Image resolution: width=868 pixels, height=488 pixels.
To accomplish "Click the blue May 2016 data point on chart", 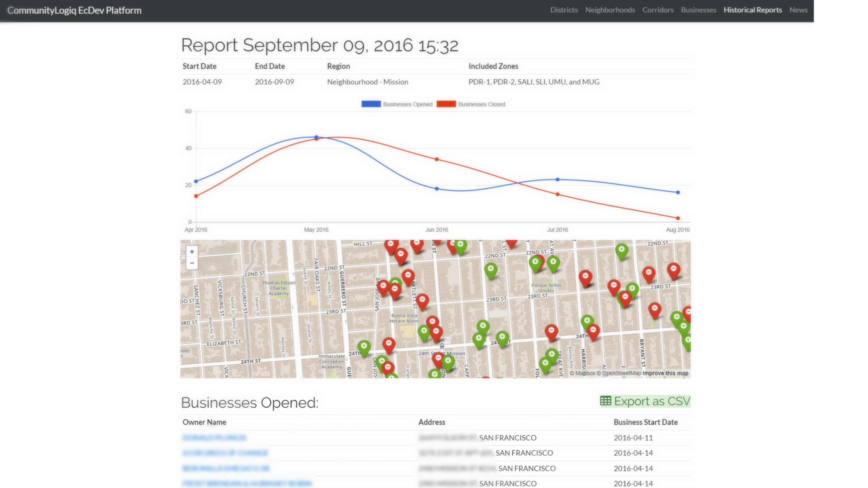I will pyautogui.click(x=316, y=137).
